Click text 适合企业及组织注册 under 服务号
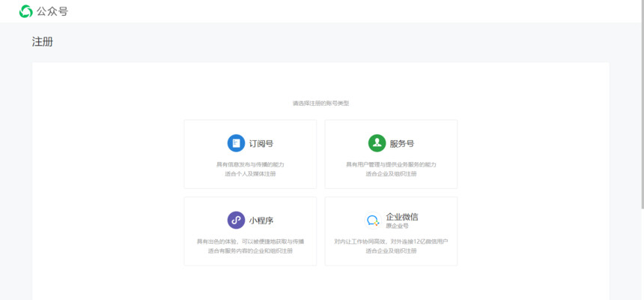 click(391, 174)
